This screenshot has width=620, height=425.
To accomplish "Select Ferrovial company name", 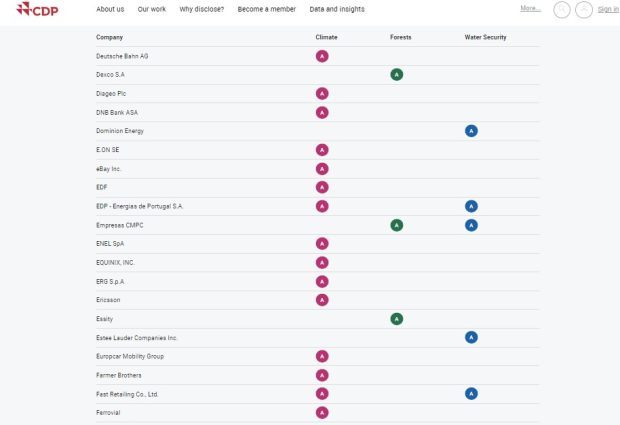I will 108,413.
